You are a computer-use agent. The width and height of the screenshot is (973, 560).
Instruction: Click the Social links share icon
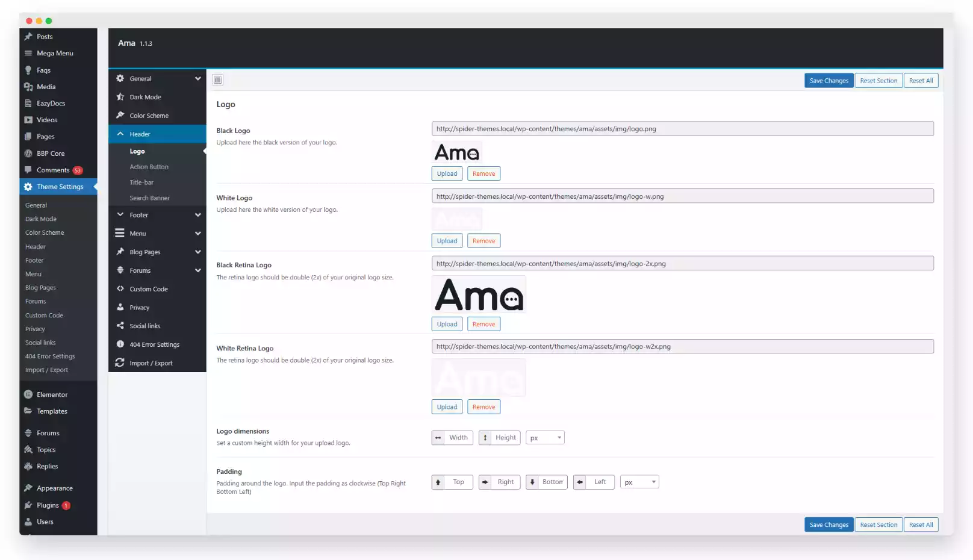point(120,326)
